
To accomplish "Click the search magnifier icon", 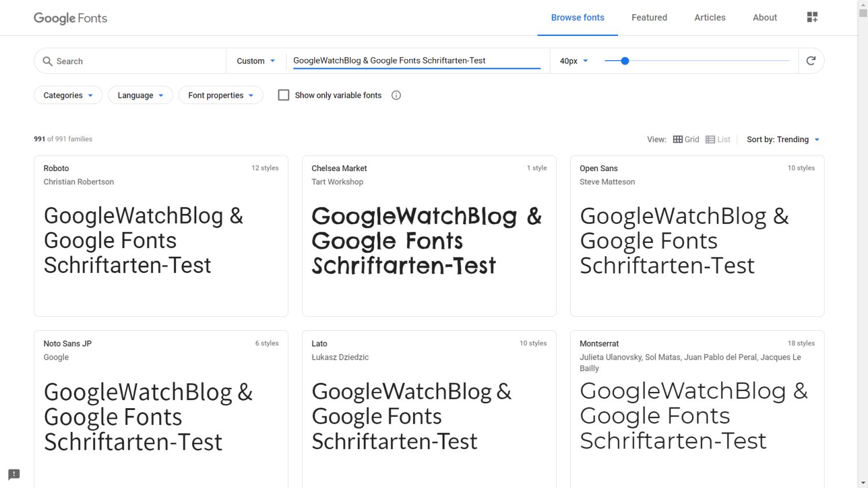I will click(x=47, y=61).
